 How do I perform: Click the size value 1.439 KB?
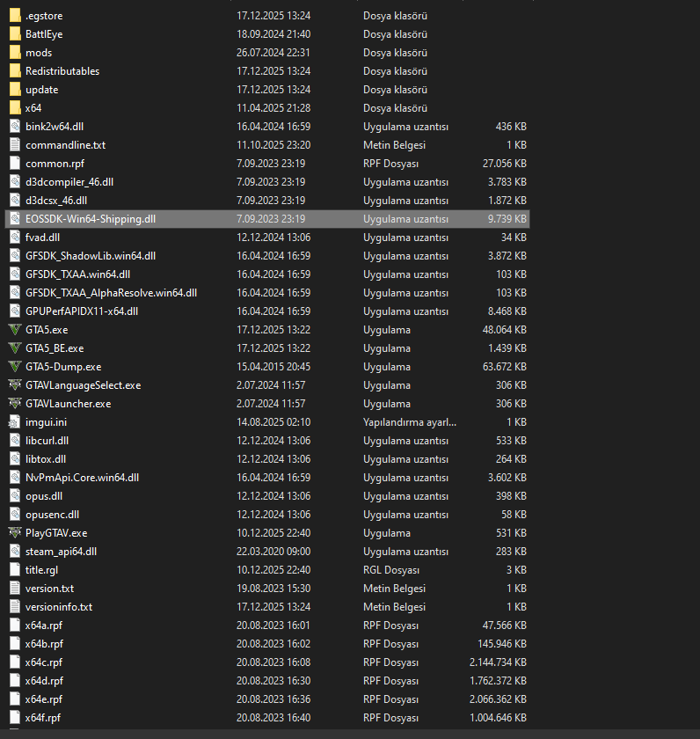click(x=507, y=348)
